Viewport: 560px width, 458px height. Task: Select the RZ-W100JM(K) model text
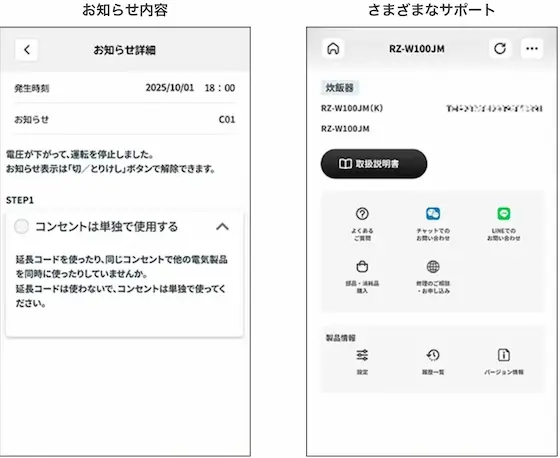[x=352, y=108]
